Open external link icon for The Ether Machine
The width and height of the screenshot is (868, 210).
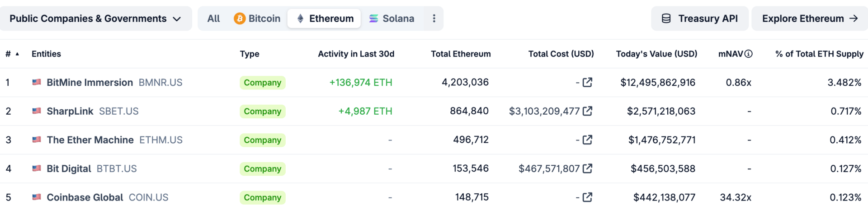587,140
